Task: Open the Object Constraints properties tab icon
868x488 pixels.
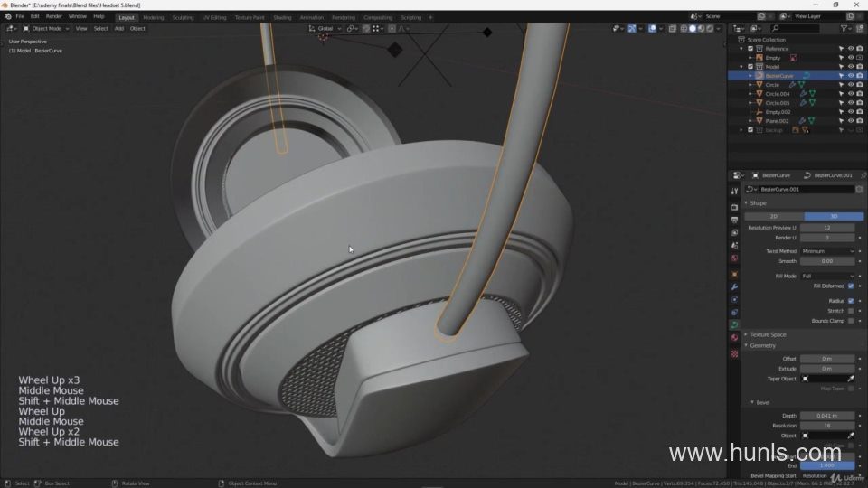Action: pyautogui.click(x=734, y=313)
